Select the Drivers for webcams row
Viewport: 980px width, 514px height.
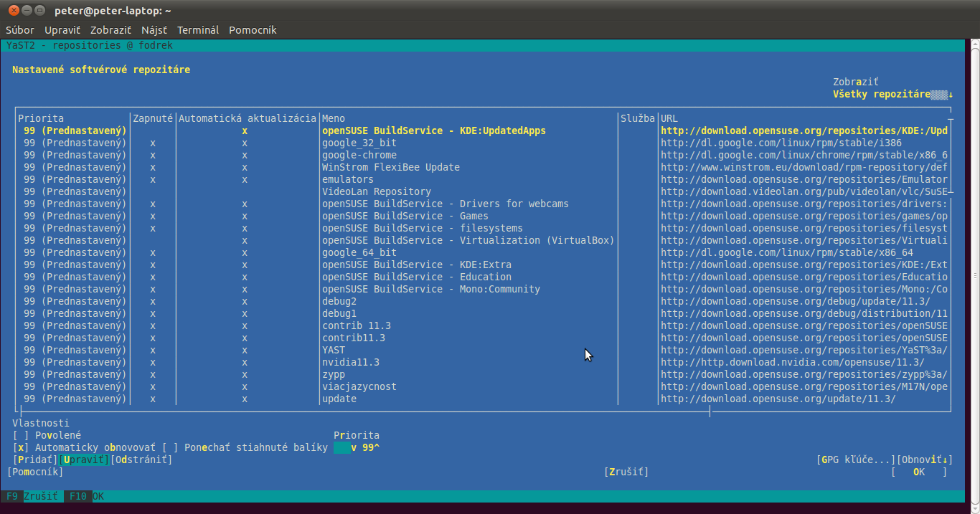(483, 204)
